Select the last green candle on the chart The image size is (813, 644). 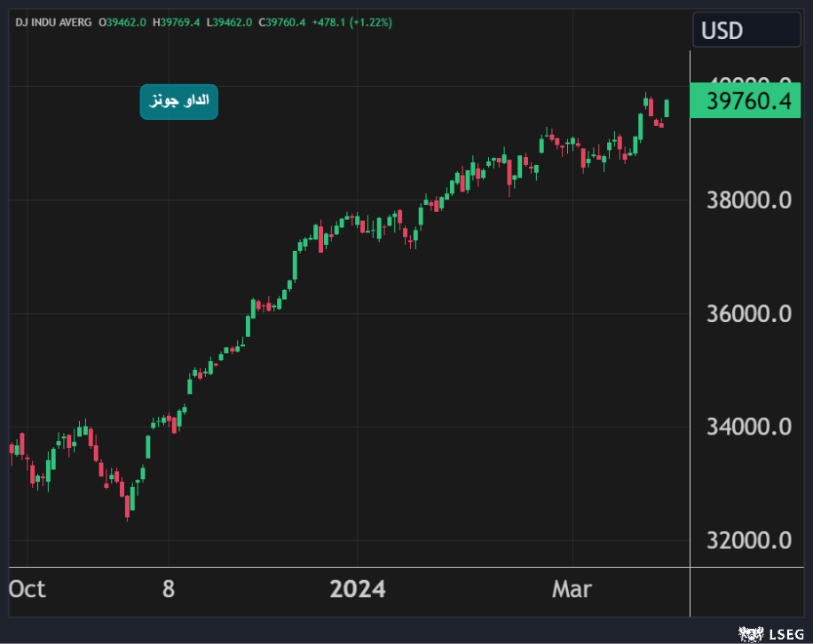667,108
